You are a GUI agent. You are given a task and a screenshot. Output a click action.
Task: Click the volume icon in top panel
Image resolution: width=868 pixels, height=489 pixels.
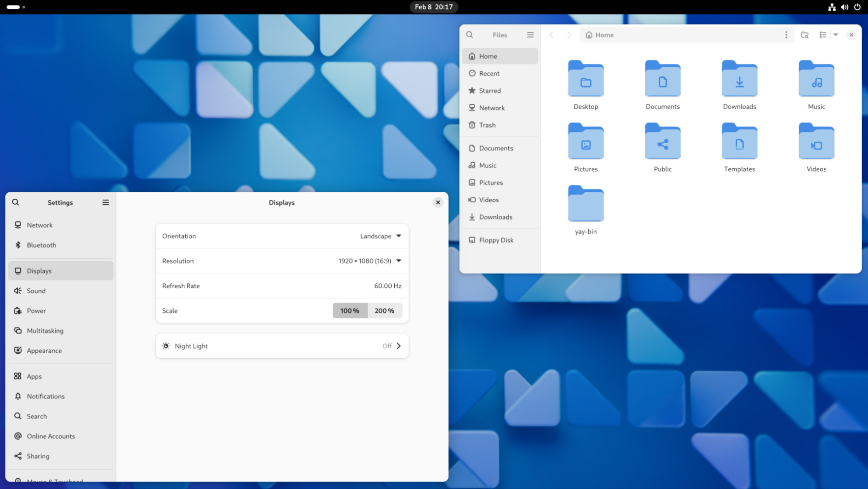(844, 7)
